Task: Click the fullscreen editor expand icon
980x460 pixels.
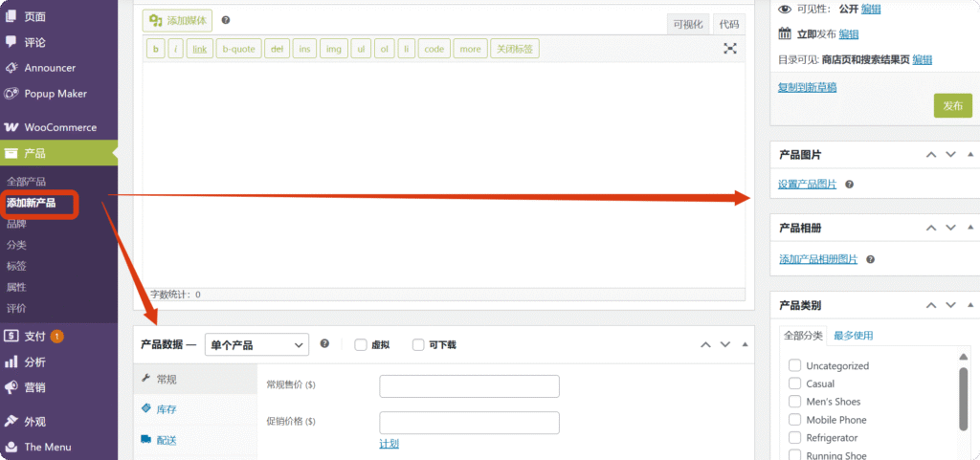Action: coord(729,49)
